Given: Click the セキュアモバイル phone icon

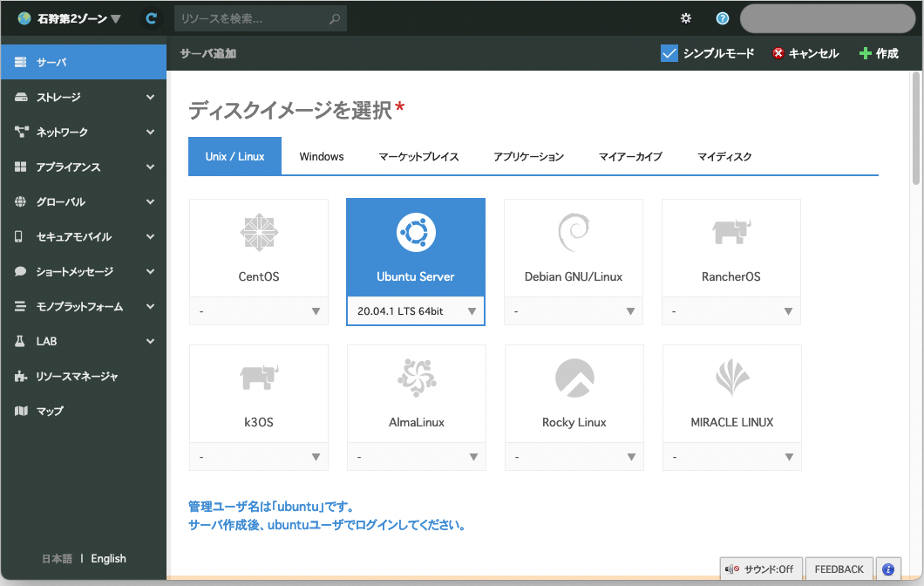Looking at the screenshot, I should tap(19, 236).
